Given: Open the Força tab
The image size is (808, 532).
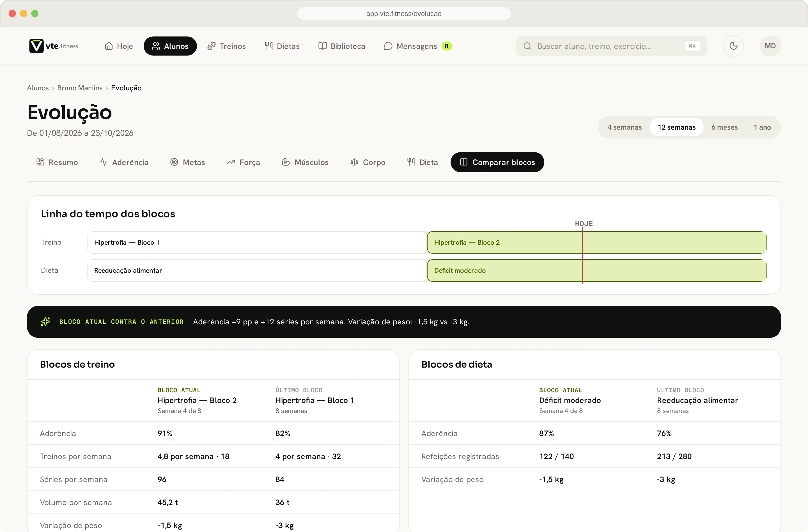Looking at the screenshot, I should 244,162.
